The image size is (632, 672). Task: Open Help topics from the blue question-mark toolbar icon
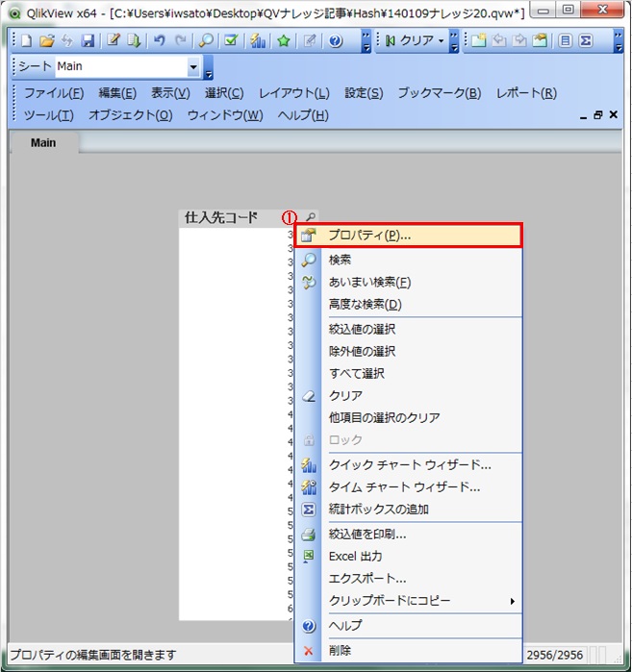(x=336, y=40)
